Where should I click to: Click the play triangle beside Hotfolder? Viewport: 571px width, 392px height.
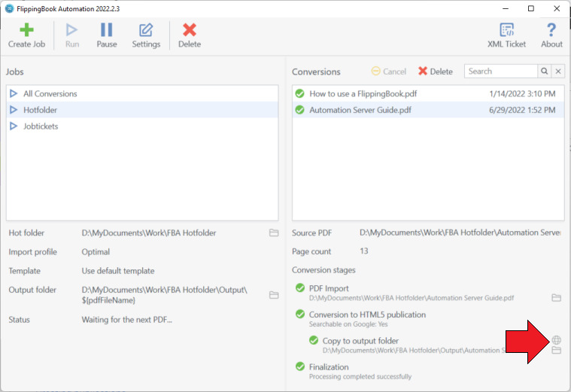coord(14,110)
